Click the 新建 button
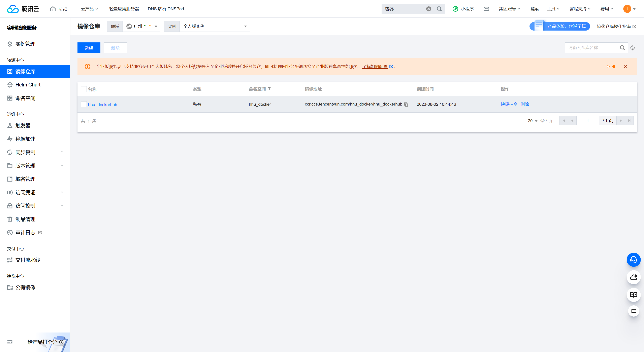 coord(89,48)
